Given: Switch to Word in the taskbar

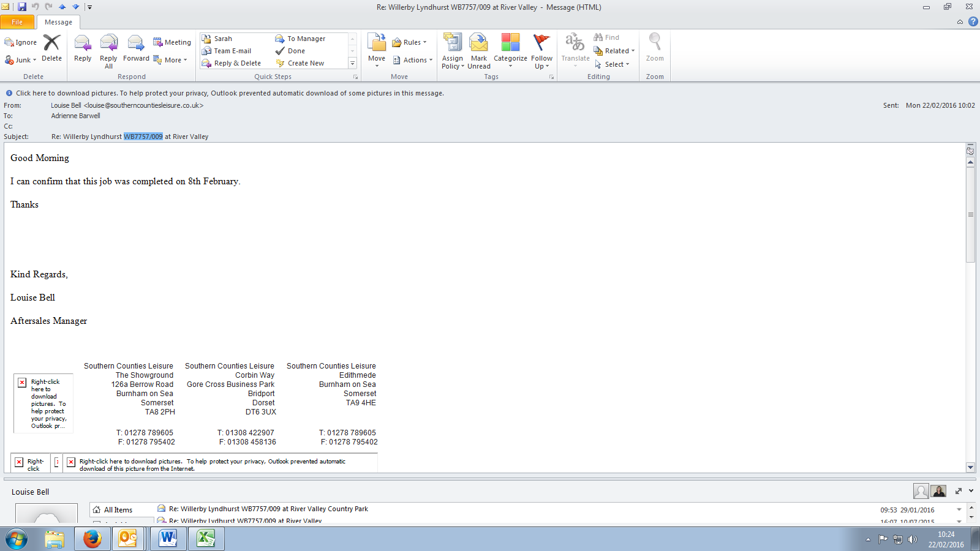Looking at the screenshot, I should tap(167, 539).
